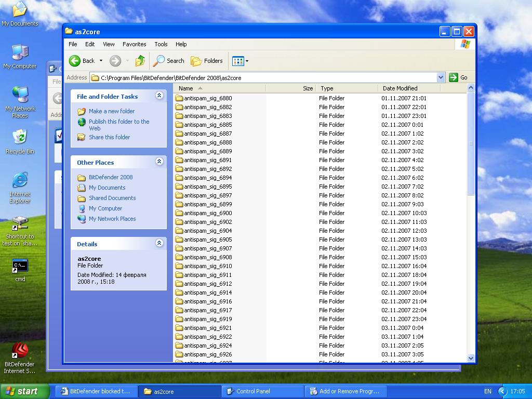This screenshot has height=399, width=532.
Task: Click the Back arrow toolbar icon
Action: pos(75,61)
